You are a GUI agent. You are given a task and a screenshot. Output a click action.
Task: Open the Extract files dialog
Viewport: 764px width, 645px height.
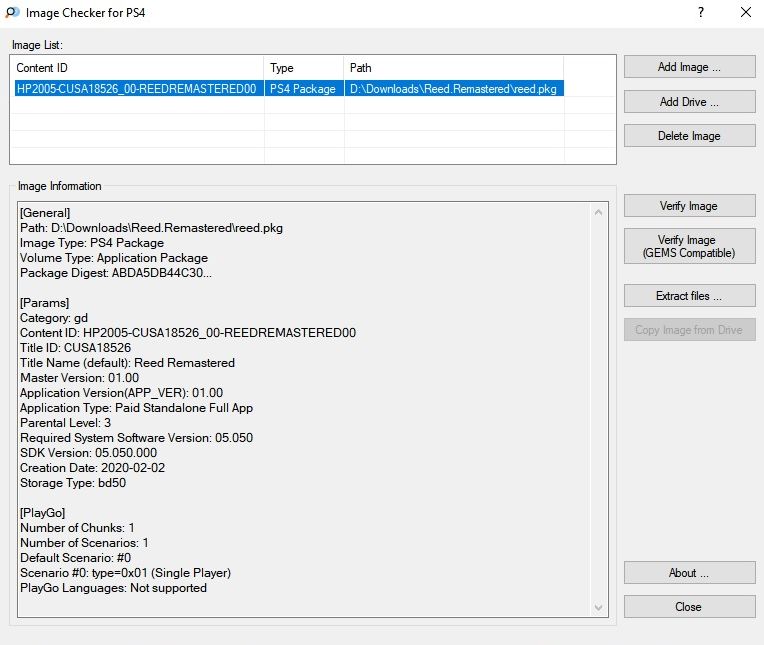[x=689, y=296]
